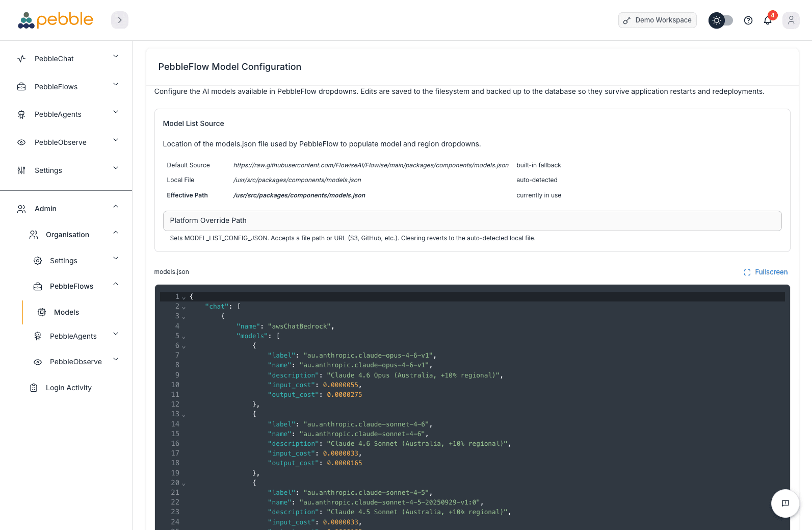Click the Fullscreen expand icon

point(747,272)
